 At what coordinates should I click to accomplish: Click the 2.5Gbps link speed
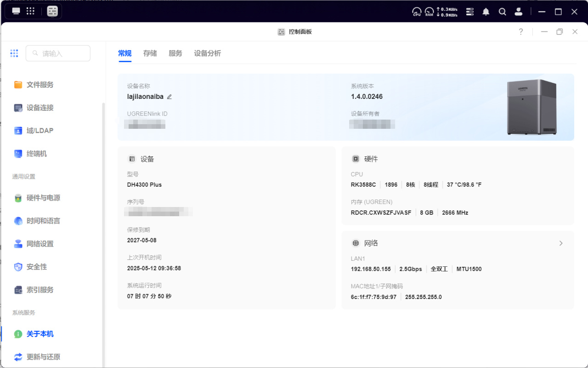(411, 269)
